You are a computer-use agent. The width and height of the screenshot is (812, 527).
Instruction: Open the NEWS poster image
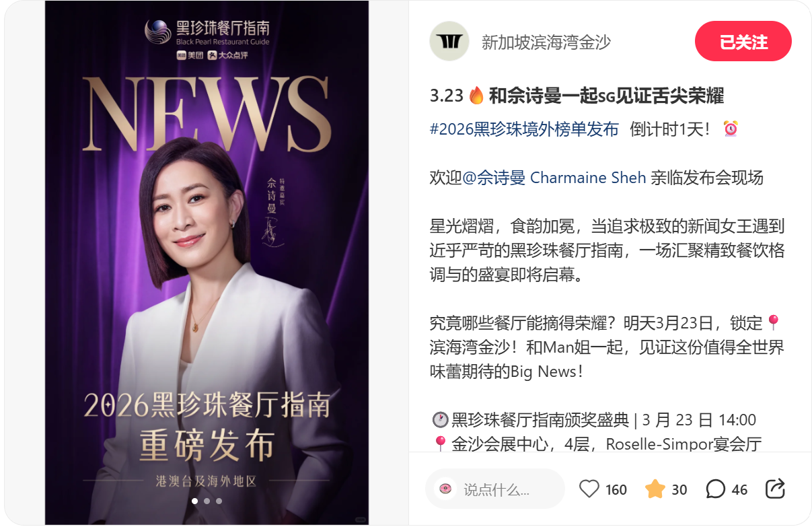click(x=207, y=262)
